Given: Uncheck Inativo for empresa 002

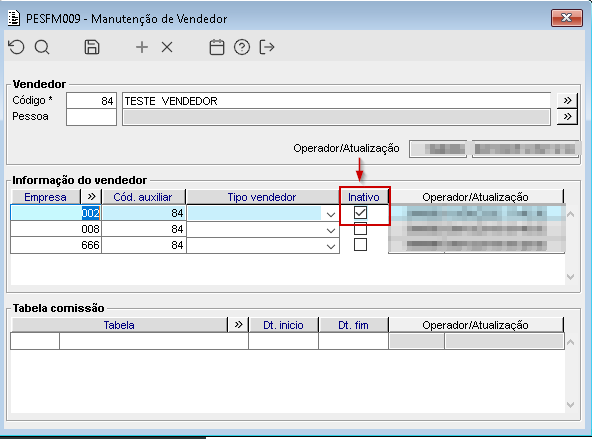Looking at the screenshot, I should pos(360,213).
